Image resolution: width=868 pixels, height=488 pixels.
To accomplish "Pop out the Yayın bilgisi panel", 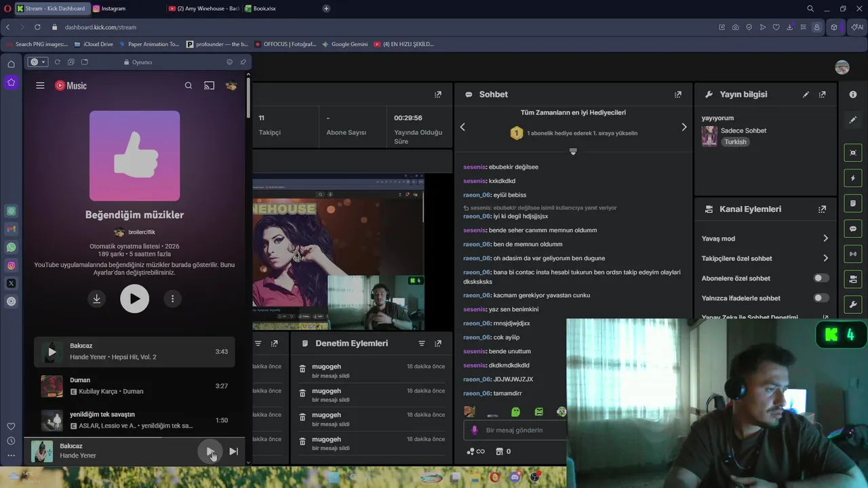I will click(823, 95).
